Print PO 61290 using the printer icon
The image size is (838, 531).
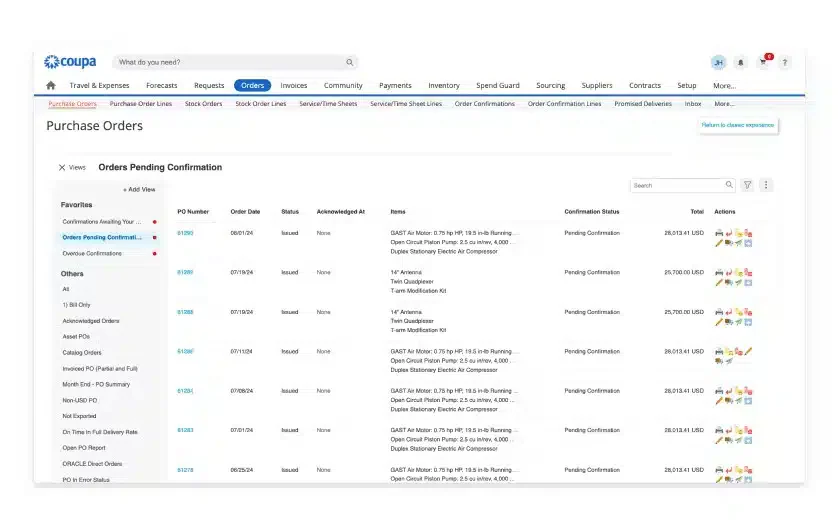(719, 233)
